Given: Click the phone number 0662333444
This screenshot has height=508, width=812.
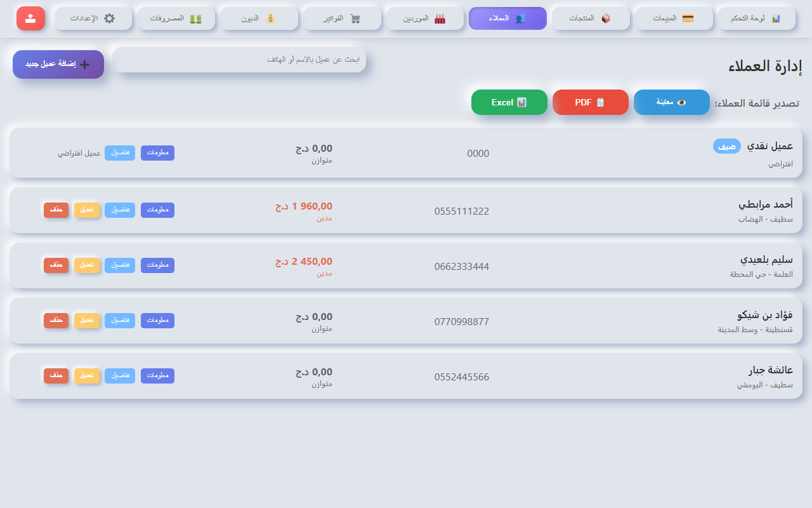Looking at the screenshot, I should point(462,266).
